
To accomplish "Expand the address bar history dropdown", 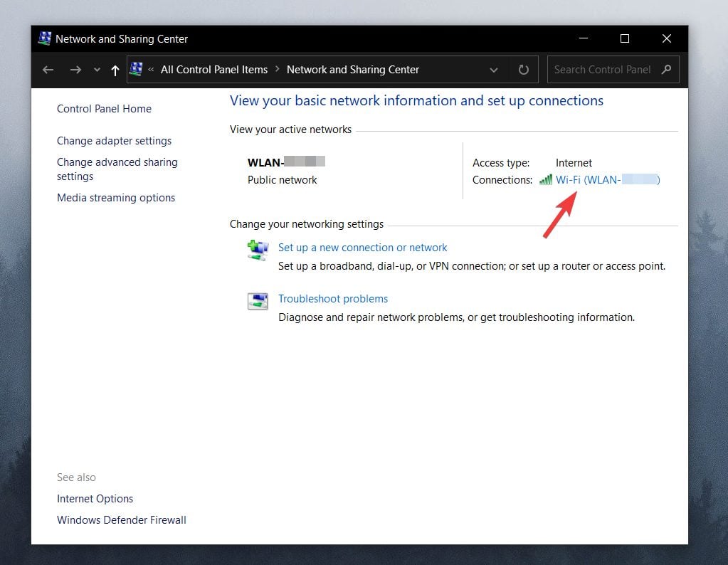I will pyautogui.click(x=494, y=70).
